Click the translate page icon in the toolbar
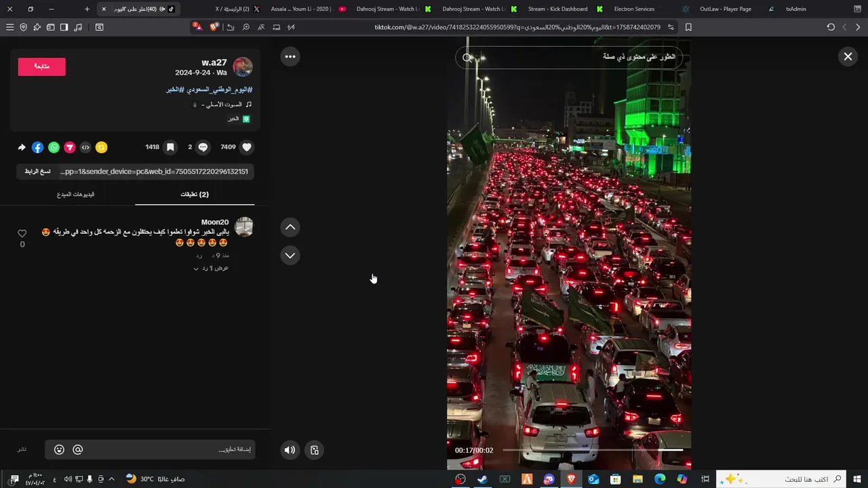 261,27
